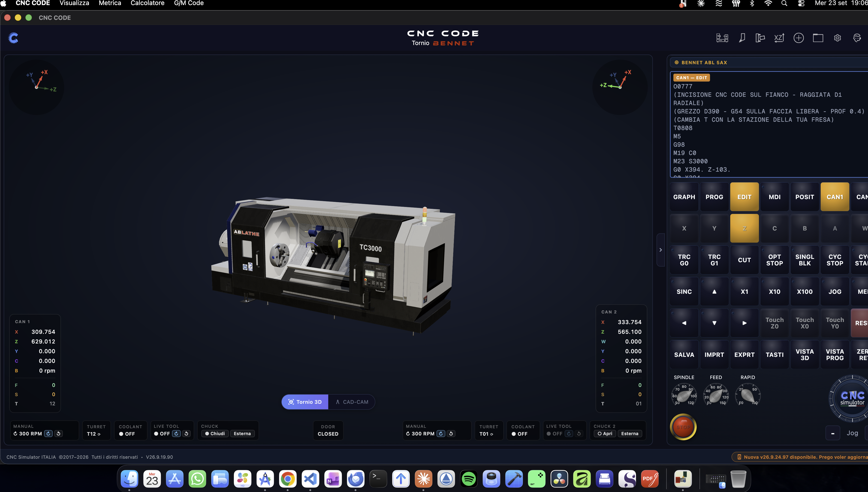Toggle chuck 2 Apri button
The width and height of the screenshot is (868, 492).
[605, 434]
